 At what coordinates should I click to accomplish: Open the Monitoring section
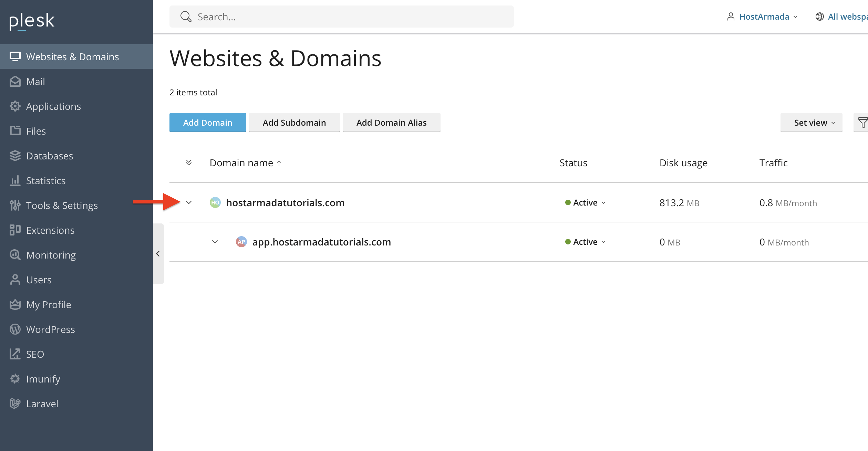click(x=51, y=255)
